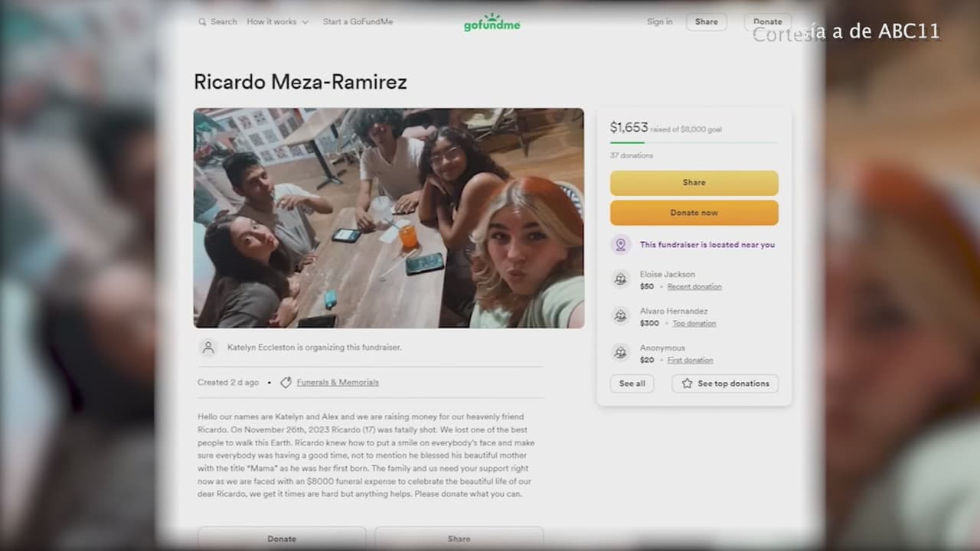Image resolution: width=980 pixels, height=551 pixels.
Task: Click See top donations button
Action: click(725, 383)
